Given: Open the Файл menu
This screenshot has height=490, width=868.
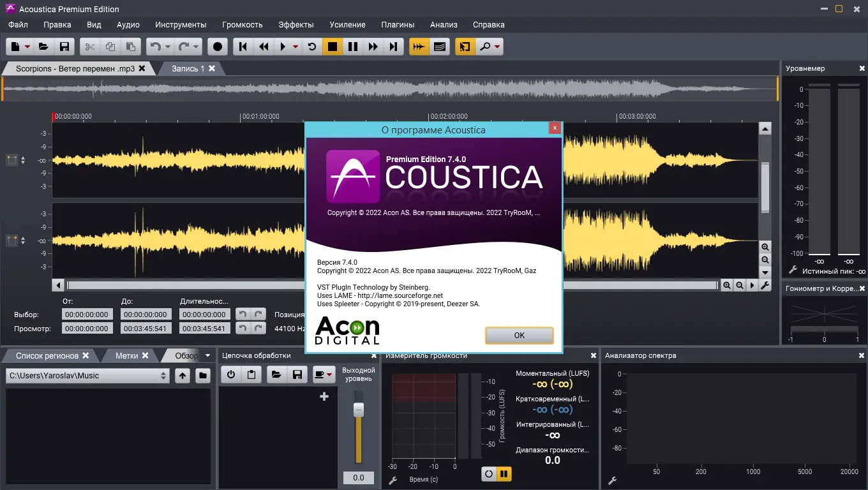Looking at the screenshot, I should [x=18, y=24].
